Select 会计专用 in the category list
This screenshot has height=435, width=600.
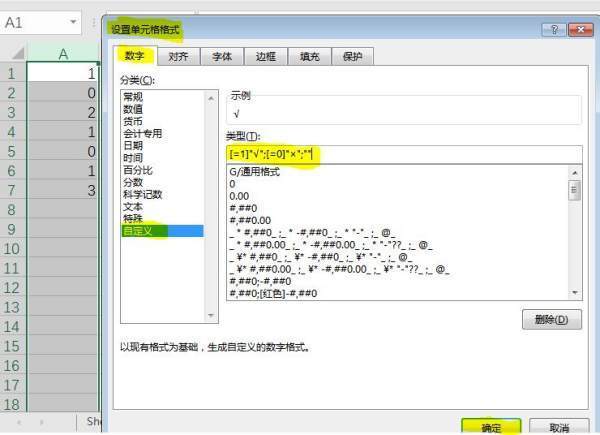143,134
